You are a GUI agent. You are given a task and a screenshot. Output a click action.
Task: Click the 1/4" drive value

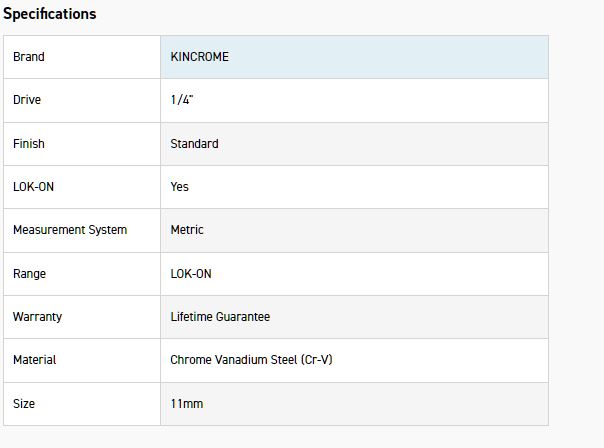tap(182, 100)
